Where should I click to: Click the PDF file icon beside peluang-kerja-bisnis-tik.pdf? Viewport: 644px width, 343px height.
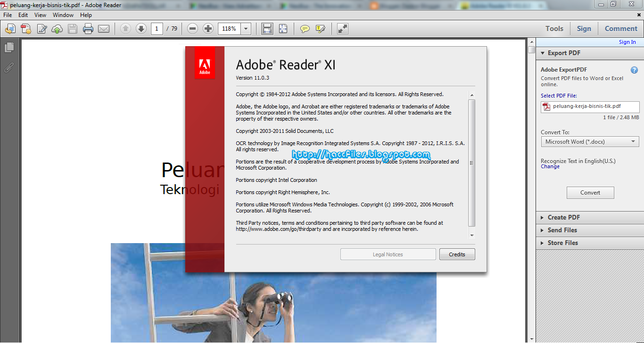[x=547, y=107]
